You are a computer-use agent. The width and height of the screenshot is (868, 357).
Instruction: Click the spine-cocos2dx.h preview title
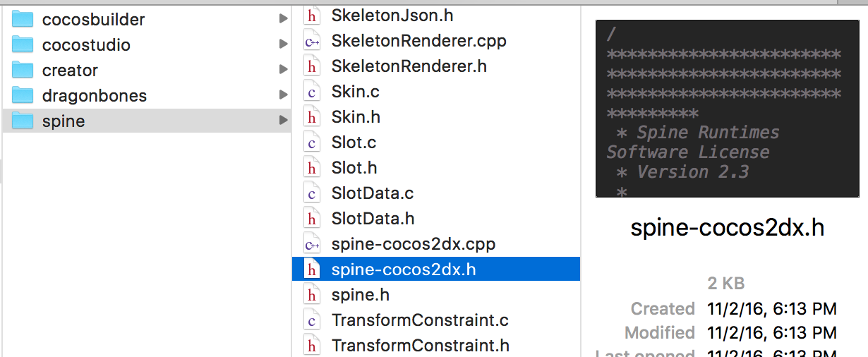(x=728, y=229)
